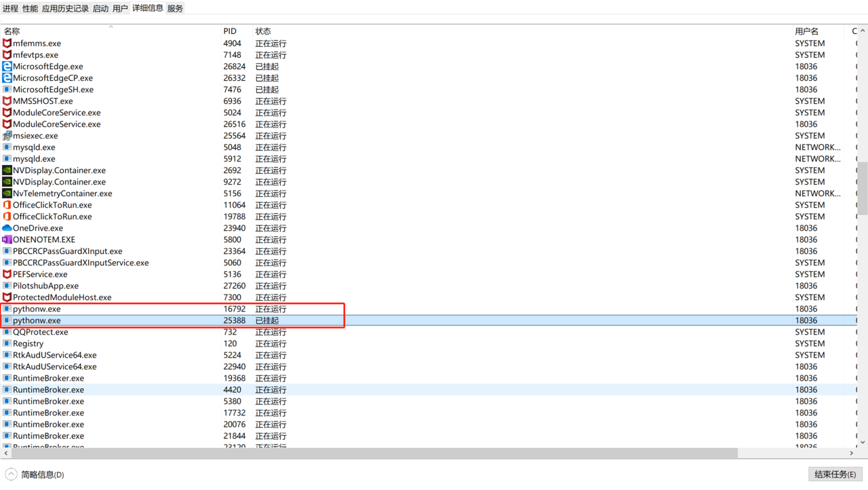The height and width of the screenshot is (490, 868).
Task: Click the McAfee icon beside PEFService.exe
Action: click(7, 274)
